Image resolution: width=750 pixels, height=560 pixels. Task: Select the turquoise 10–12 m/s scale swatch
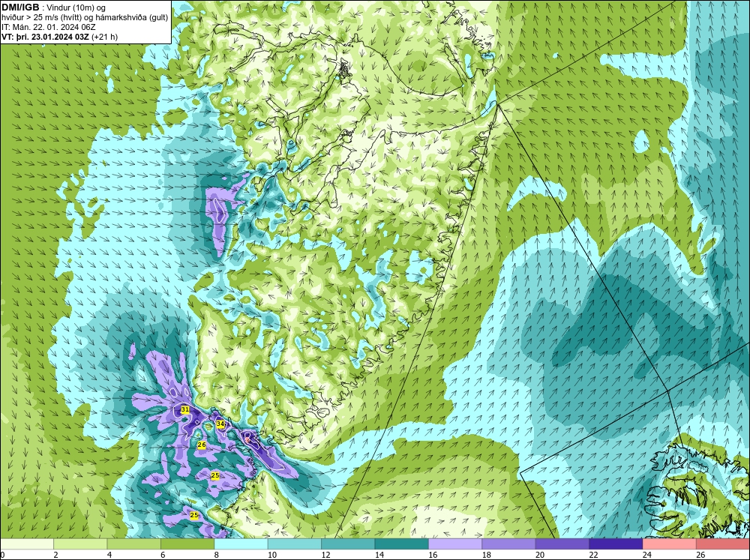295,544
